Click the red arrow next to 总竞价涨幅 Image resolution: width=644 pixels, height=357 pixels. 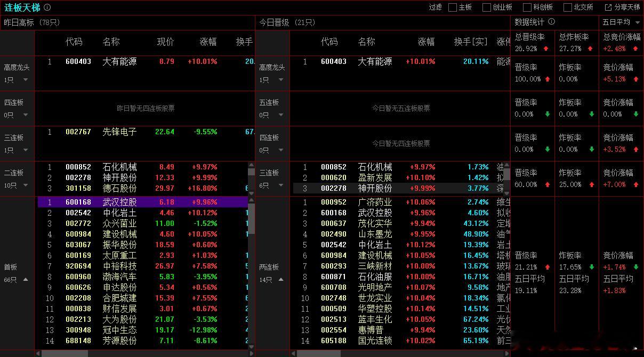coord(634,48)
